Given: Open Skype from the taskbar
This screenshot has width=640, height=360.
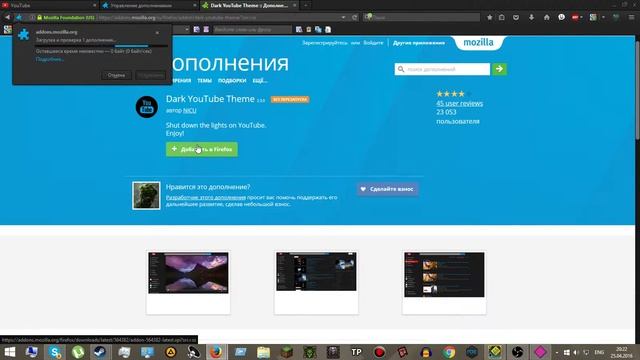Looking at the screenshot, I should coord(55,352).
